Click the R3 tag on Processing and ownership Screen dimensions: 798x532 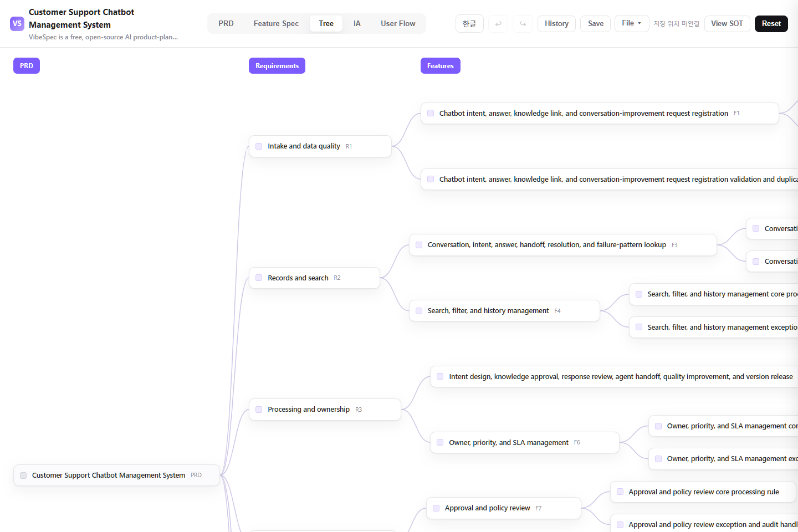point(359,410)
